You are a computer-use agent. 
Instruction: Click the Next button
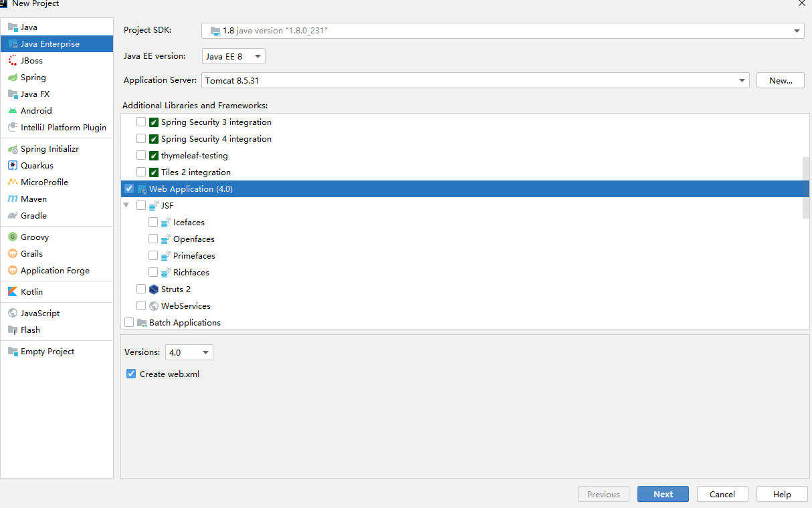click(x=663, y=494)
